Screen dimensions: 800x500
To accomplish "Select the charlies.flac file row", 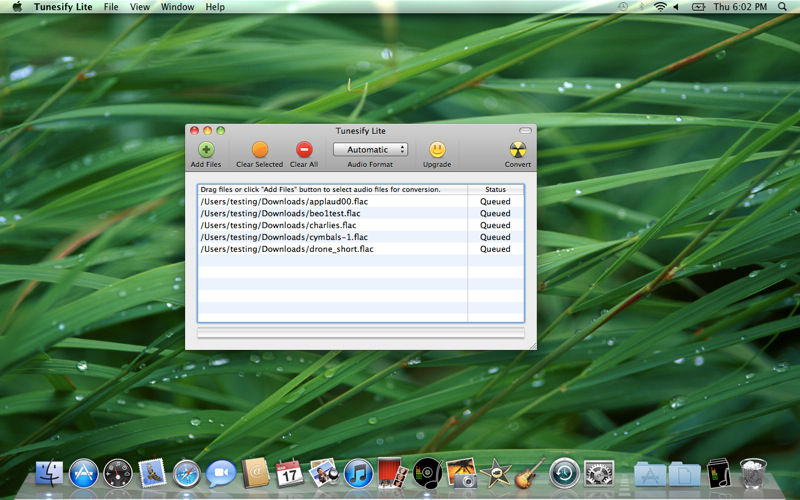I will [361, 225].
